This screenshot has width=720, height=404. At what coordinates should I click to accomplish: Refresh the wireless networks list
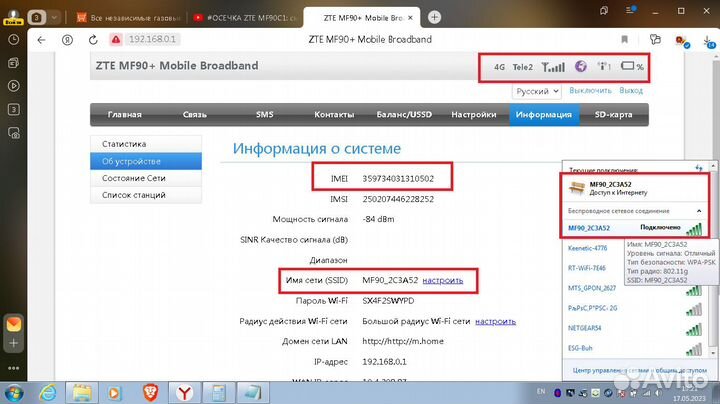click(x=699, y=168)
